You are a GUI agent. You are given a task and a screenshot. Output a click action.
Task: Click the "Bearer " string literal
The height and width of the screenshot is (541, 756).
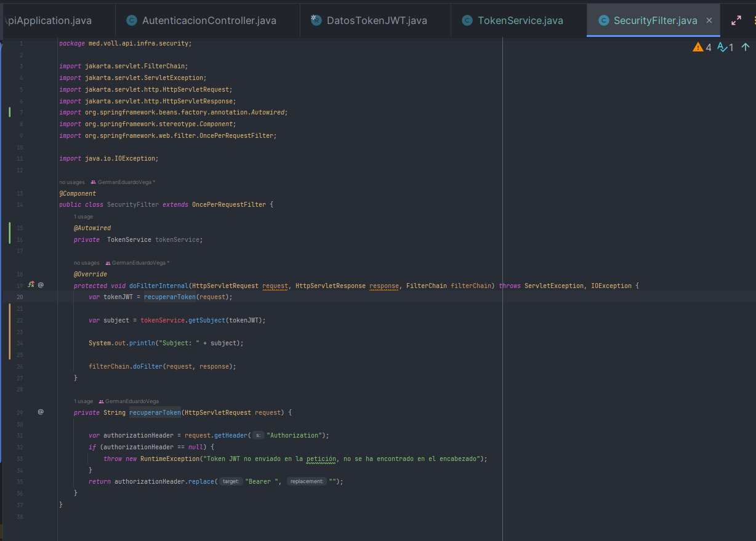pos(262,481)
